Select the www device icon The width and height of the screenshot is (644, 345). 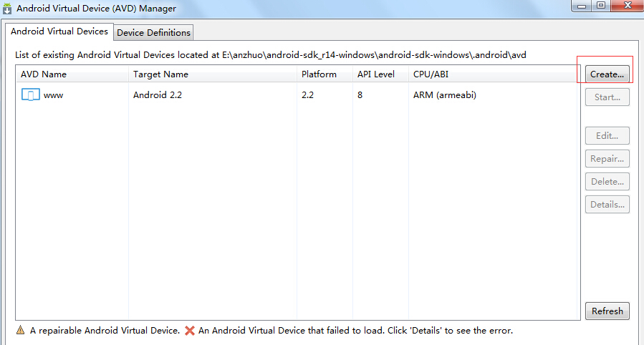pyautogui.click(x=30, y=94)
